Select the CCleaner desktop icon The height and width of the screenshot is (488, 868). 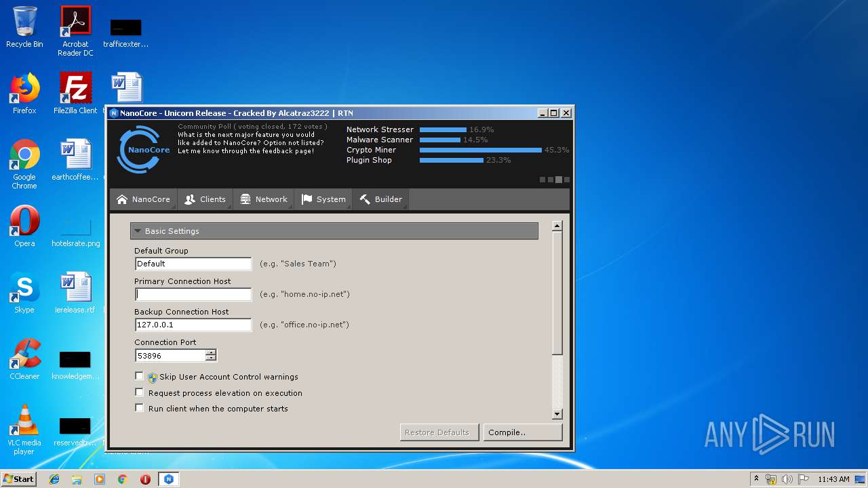(24, 359)
